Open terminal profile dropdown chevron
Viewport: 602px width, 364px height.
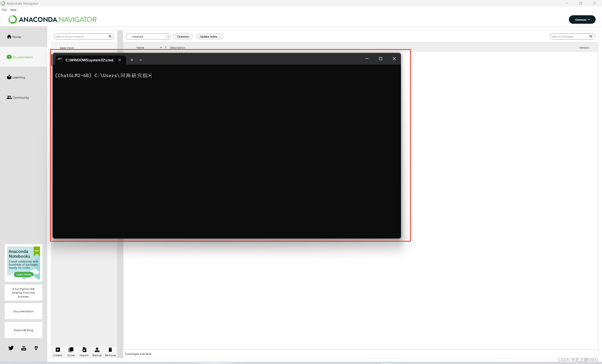[x=141, y=60]
